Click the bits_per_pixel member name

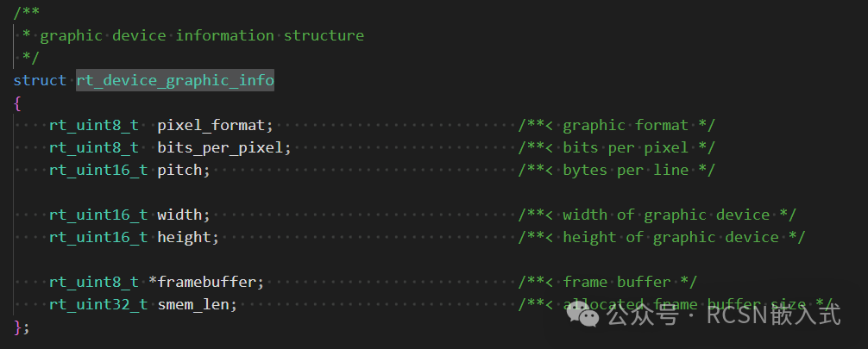point(223,147)
